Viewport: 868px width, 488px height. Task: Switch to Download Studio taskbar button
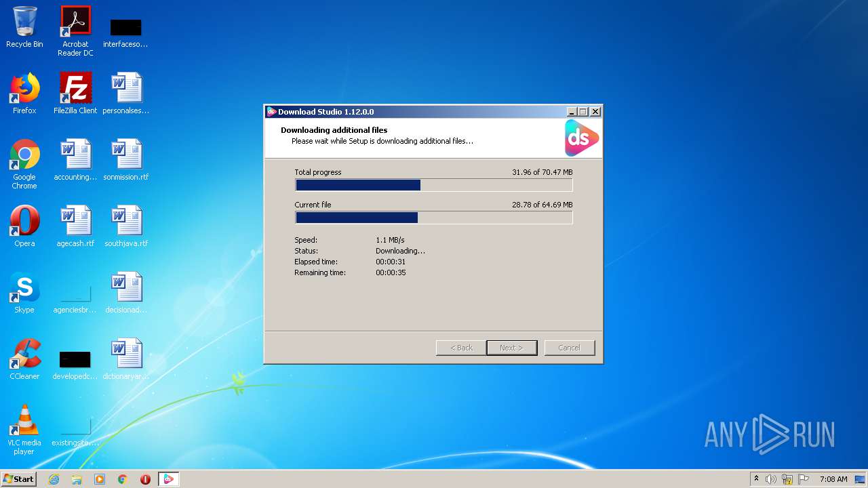(x=168, y=479)
